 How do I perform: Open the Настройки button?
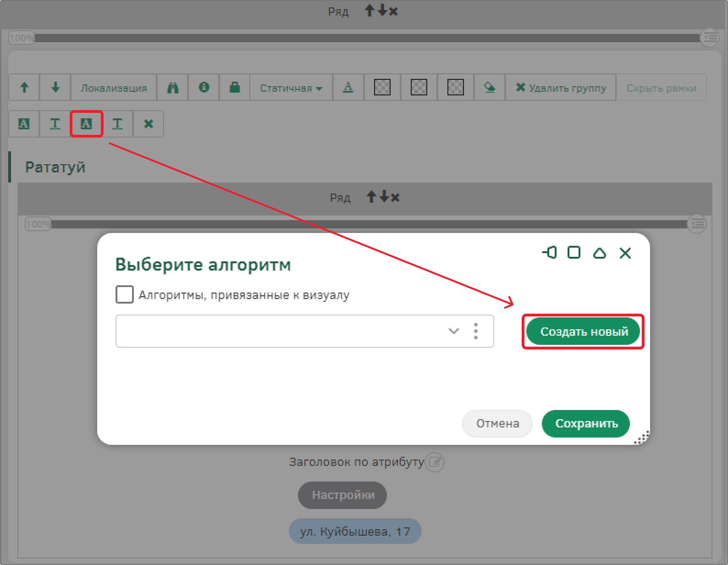pyautogui.click(x=342, y=495)
